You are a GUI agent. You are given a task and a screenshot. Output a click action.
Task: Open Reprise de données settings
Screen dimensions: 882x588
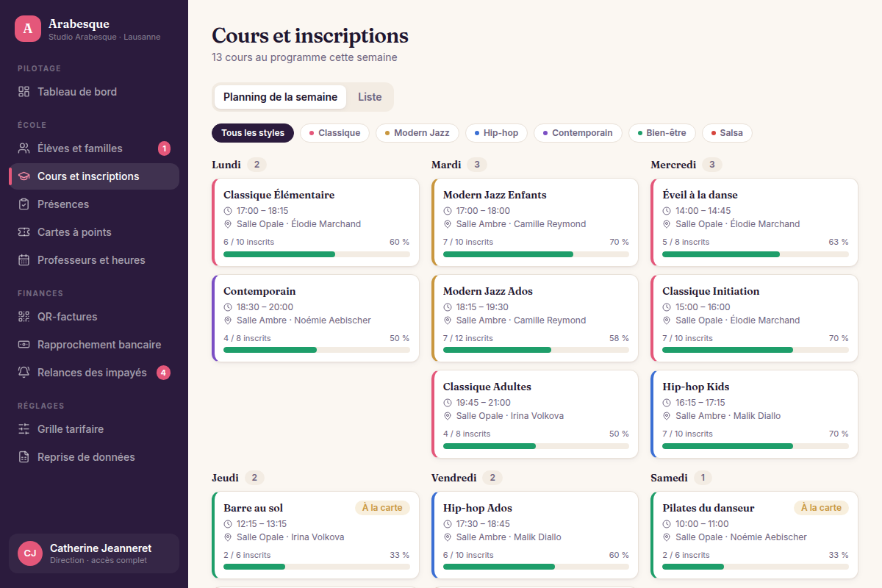tap(94, 457)
